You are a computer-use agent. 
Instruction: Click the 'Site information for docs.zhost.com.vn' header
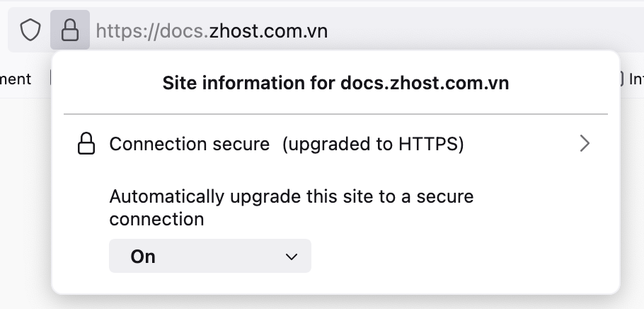pyautogui.click(x=335, y=84)
